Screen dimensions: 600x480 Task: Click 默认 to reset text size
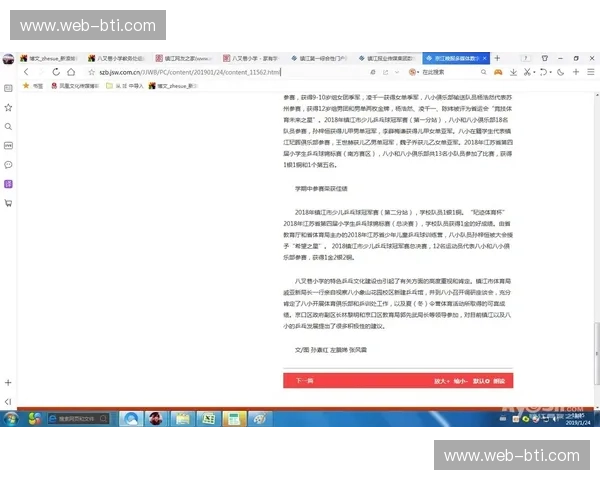481,381
